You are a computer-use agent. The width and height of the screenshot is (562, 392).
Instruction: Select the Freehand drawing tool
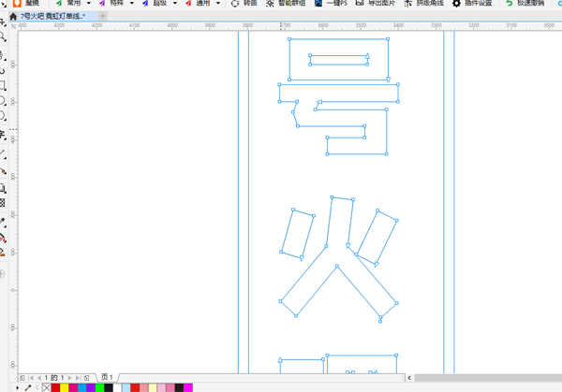click(2, 55)
